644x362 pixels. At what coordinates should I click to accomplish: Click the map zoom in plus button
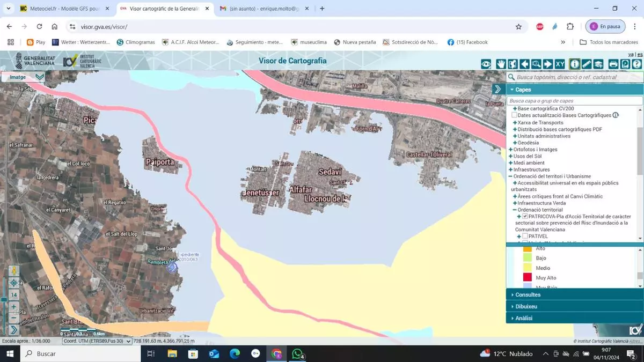[x=13, y=307]
